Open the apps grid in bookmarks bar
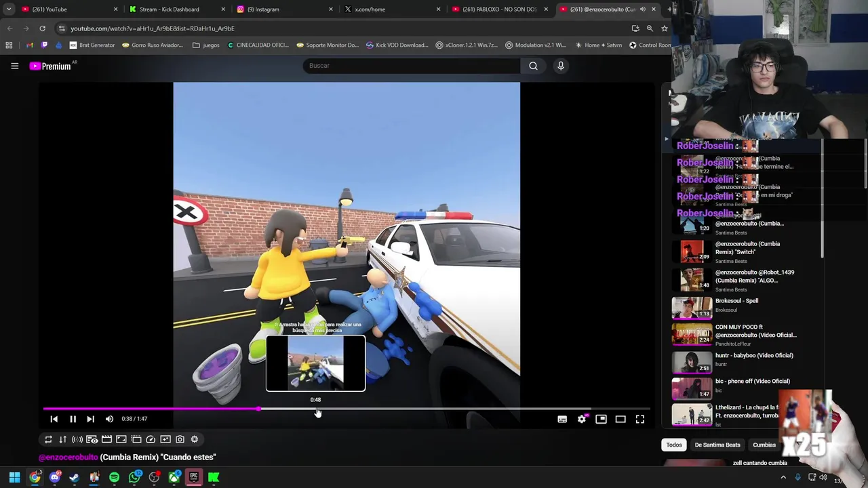This screenshot has width=868, height=488. pos(9,45)
